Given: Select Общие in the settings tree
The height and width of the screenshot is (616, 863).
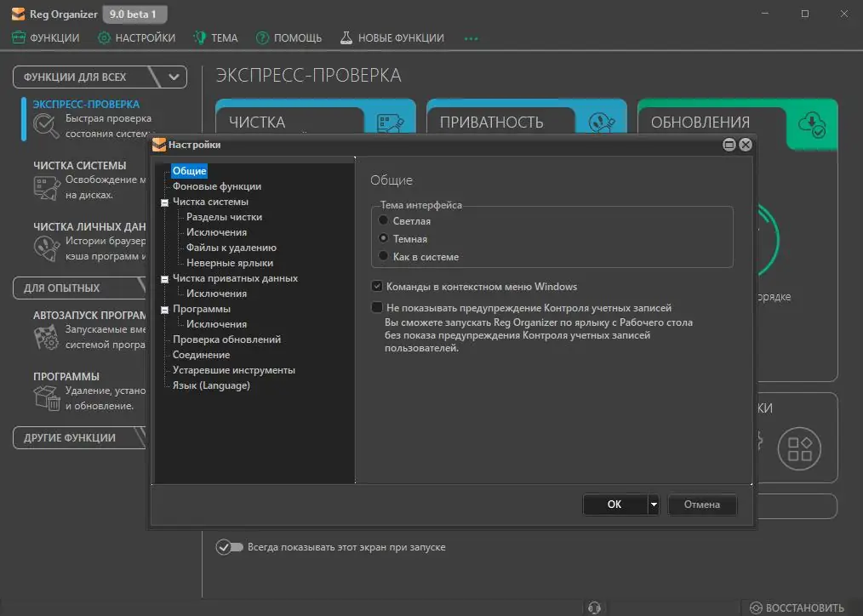Looking at the screenshot, I should (x=189, y=171).
